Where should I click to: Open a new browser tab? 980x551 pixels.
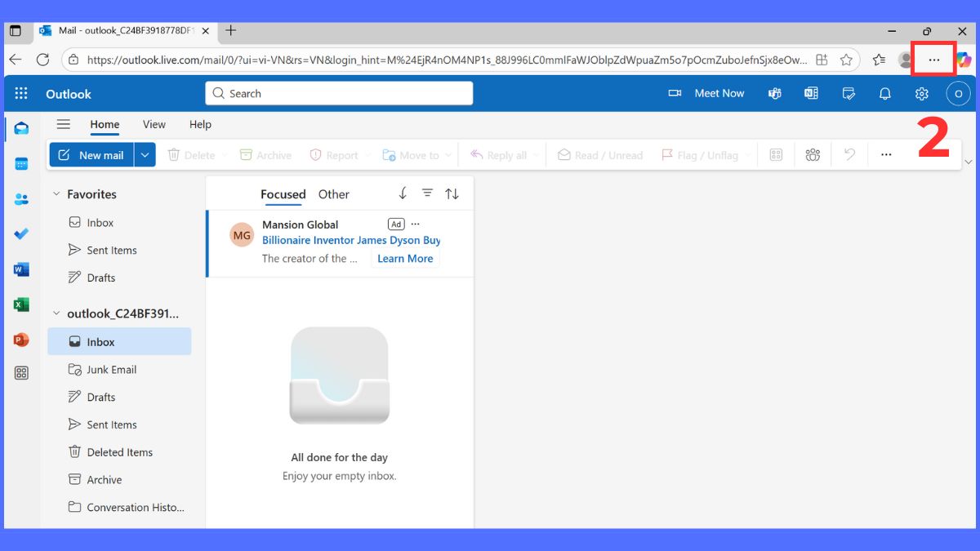pyautogui.click(x=231, y=31)
